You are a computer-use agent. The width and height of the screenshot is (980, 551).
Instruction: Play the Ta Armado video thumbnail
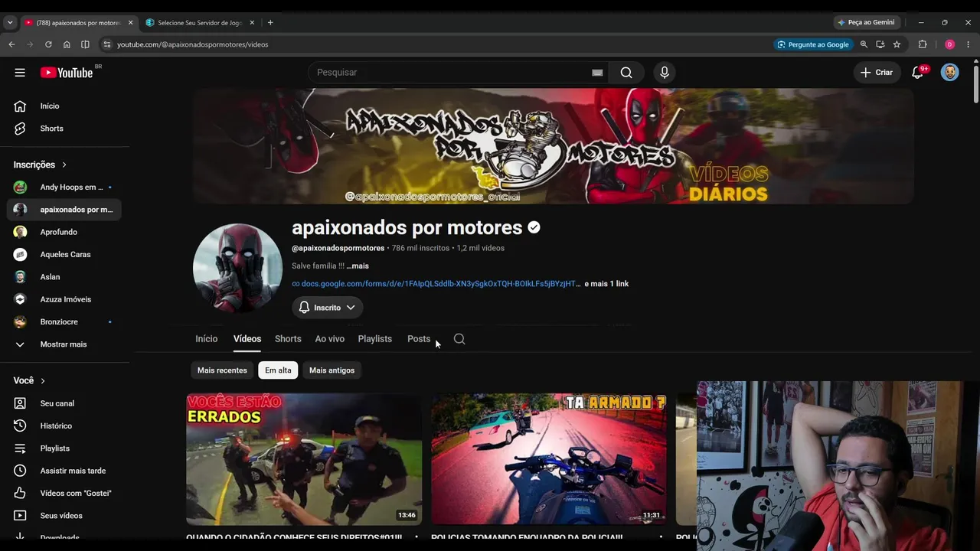tap(549, 459)
